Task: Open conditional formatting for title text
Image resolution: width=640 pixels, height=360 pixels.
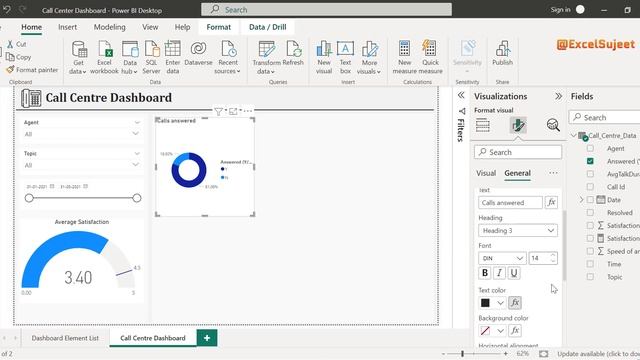Action: (551, 202)
